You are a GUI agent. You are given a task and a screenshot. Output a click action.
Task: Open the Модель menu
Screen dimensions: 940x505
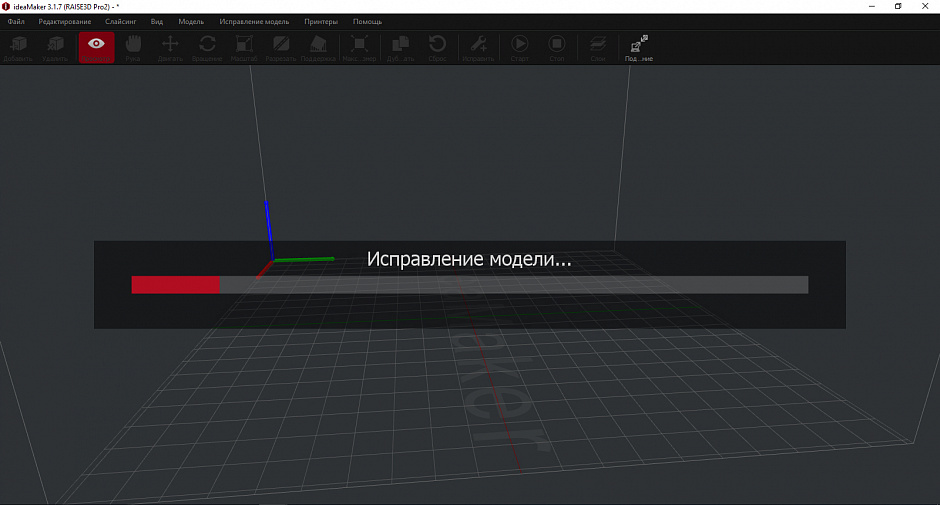(x=191, y=22)
